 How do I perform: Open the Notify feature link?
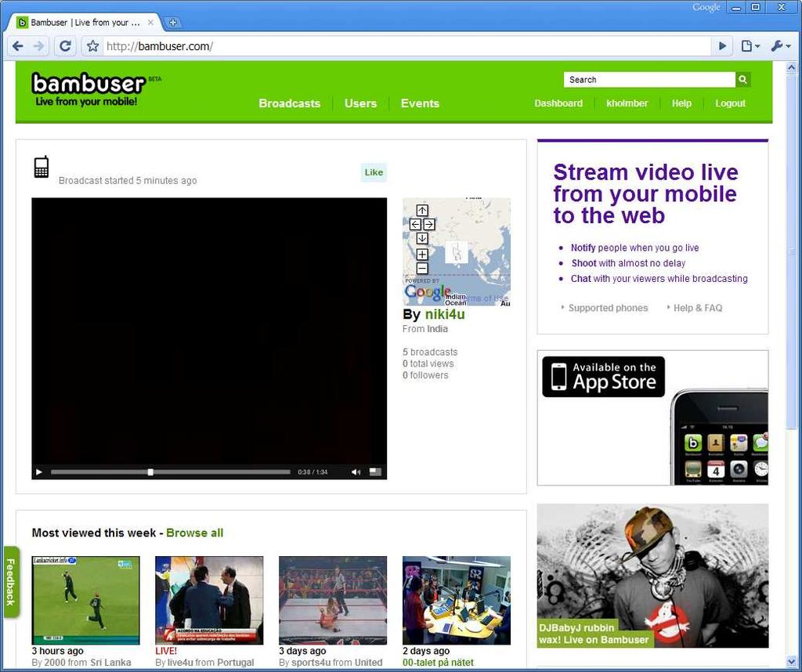(583, 247)
